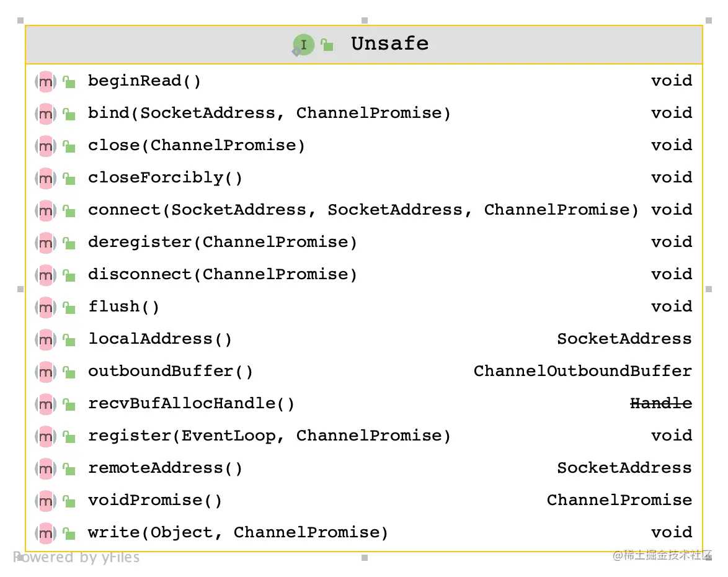Image resolution: width=728 pixels, height=577 pixels.
Task: Click the method icon beside recvBufAllocHandle()
Action: tap(45, 404)
